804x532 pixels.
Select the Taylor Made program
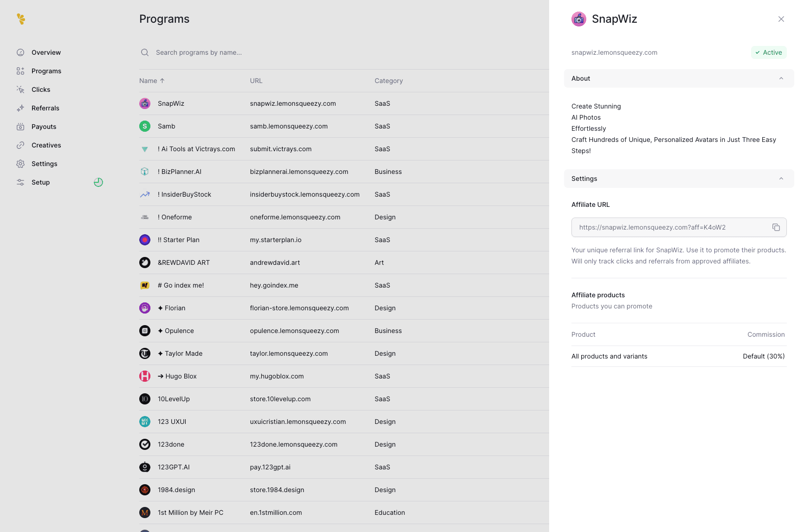coord(183,353)
